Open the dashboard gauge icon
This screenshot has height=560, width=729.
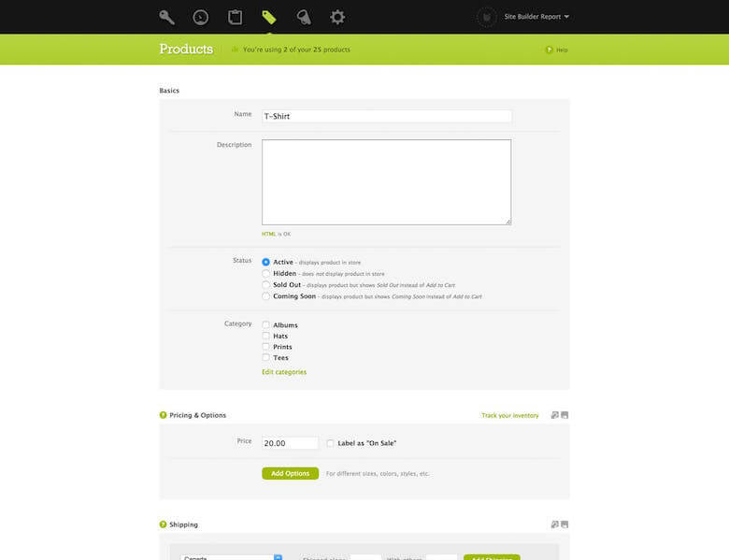(201, 17)
